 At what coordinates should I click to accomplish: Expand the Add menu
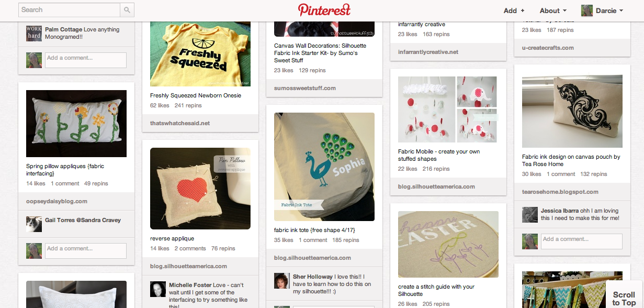pos(514,10)
